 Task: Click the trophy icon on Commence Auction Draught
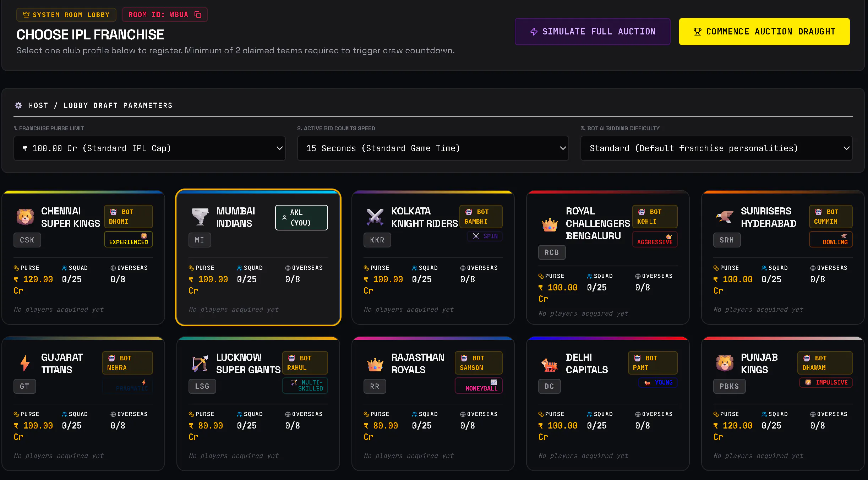pos(697,32)
